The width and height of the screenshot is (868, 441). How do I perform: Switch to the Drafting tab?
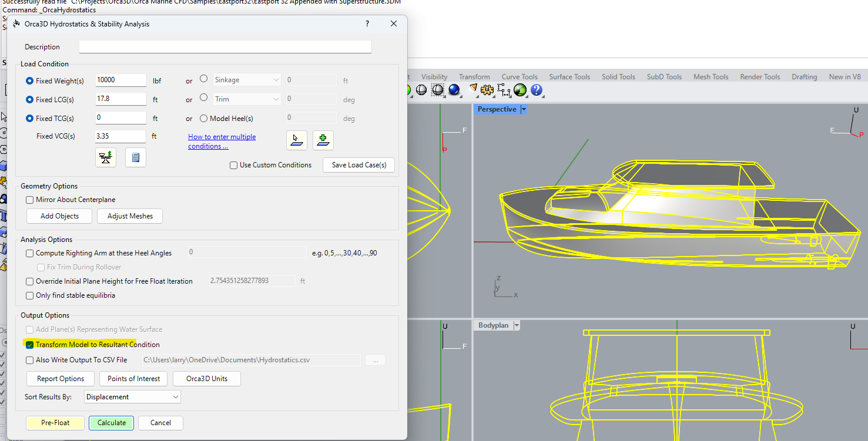[804, 77]
